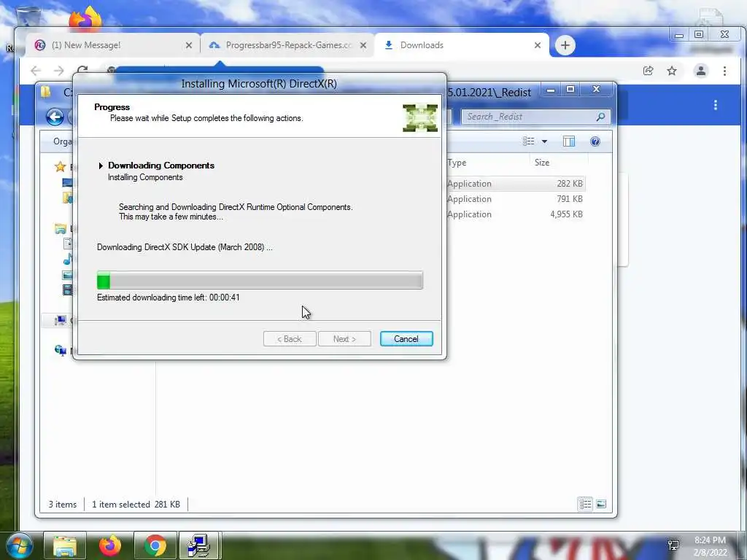Screen dimensions: 747x560
Task: Open the clock showing 8:24 PM
Action: tap(710, 546)
